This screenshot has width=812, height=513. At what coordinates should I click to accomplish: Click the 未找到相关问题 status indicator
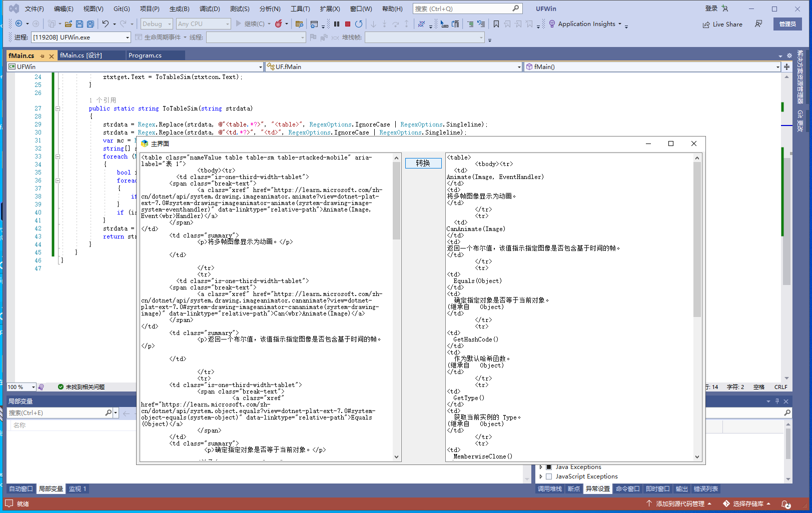(x=81, y=387)
